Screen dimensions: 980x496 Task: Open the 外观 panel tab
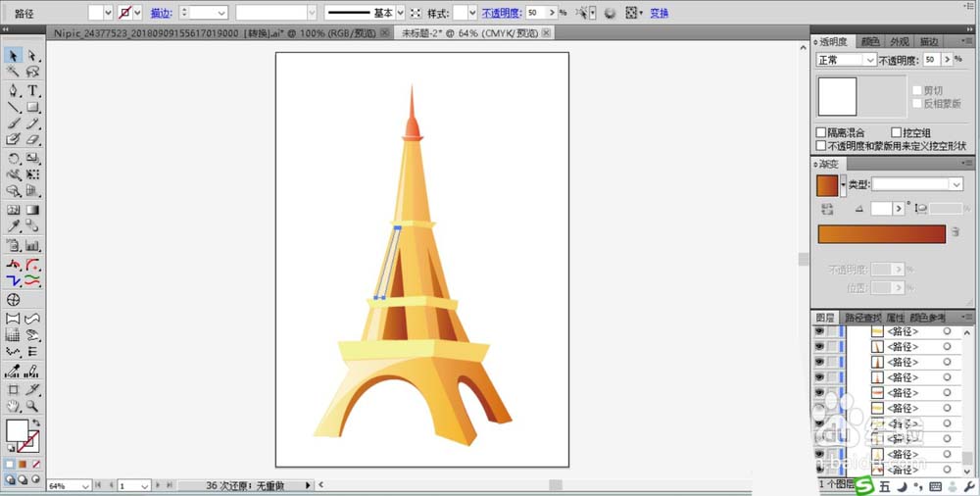(x=900, y=42)
